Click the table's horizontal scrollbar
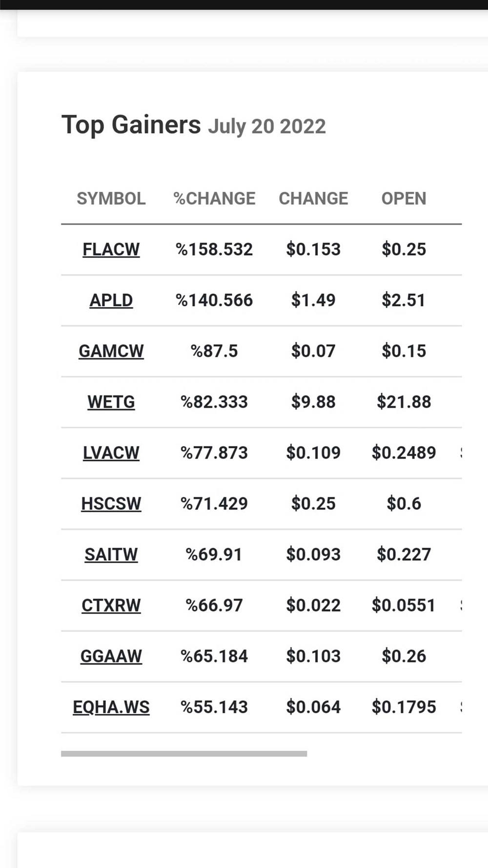Viewport: 488px width, 868px height. pos(184,754)
